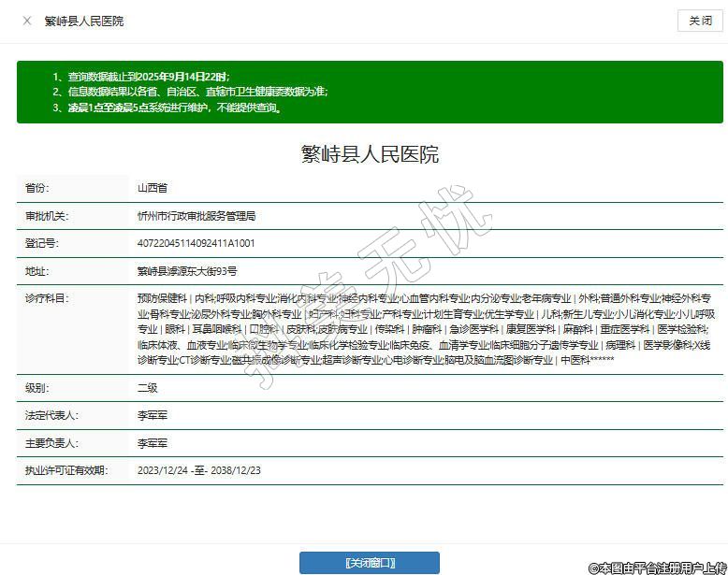Click the 诊疗科目 field label
Screen dimensions: 728x575
point(47,298)
